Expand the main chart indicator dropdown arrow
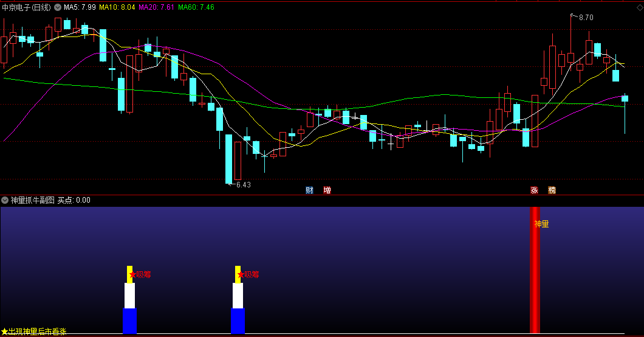The height and width of the screenshot is (337, 644). click(58, 7)
